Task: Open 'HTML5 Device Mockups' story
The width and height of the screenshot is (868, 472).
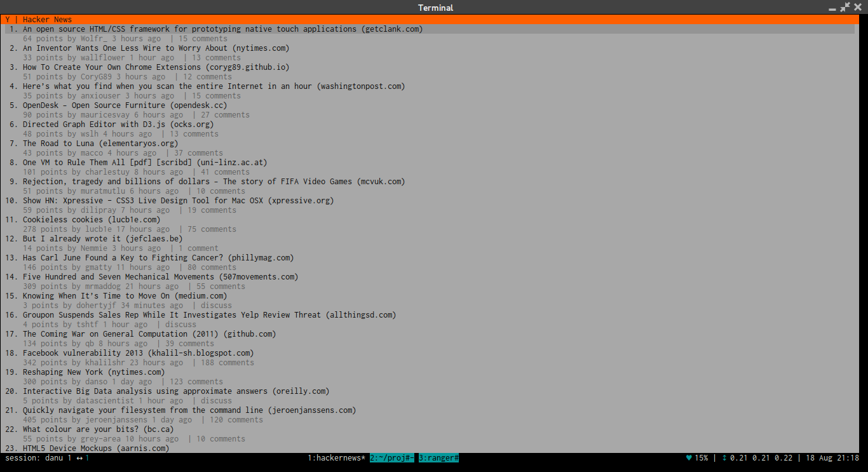Action: point(96,448)
